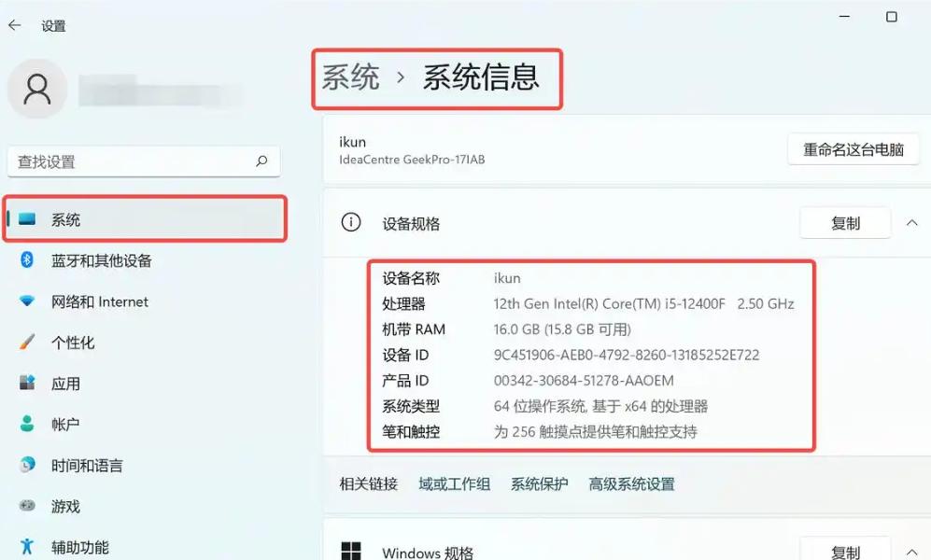The height and width of the screenshot is (560, 931).
Task: Select 应用 in the sidebar
Action: [65, 384]
